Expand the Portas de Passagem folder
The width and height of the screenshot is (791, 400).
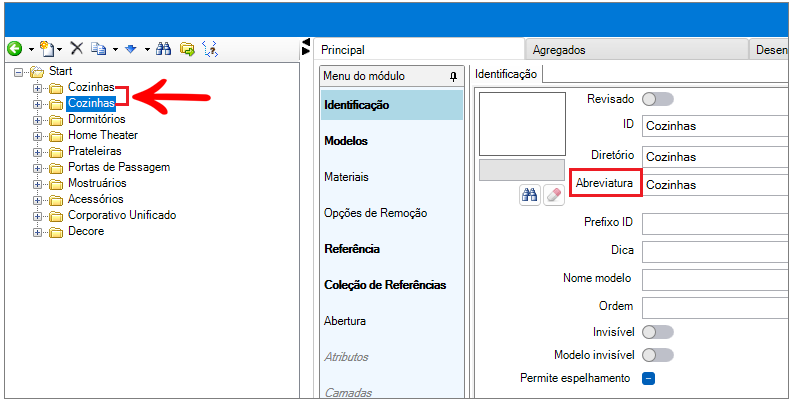(x=37, y=168)
